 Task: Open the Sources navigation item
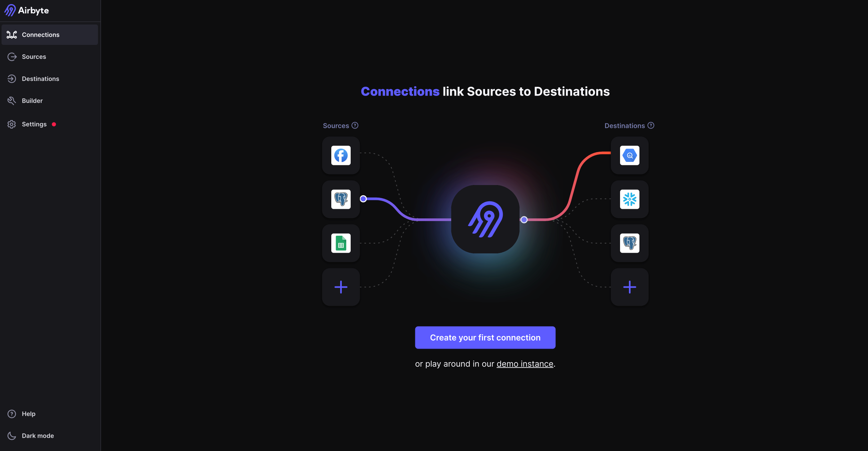[x=34, y=56]
